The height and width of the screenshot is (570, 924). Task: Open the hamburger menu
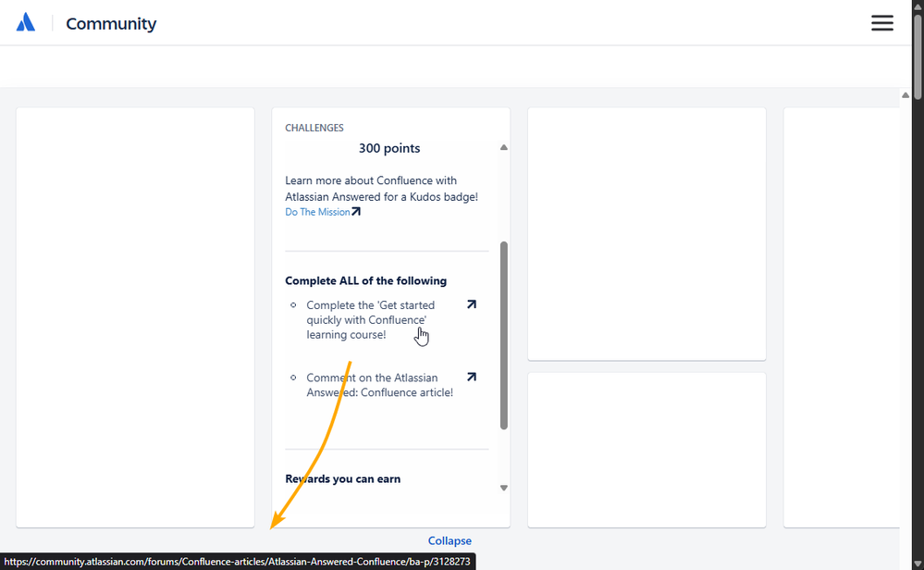(x=882, y=23)
